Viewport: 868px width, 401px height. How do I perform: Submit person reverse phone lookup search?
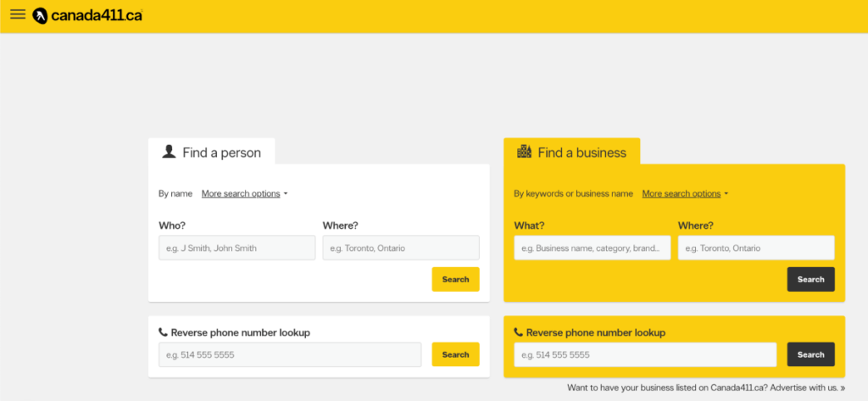[455, 354]
